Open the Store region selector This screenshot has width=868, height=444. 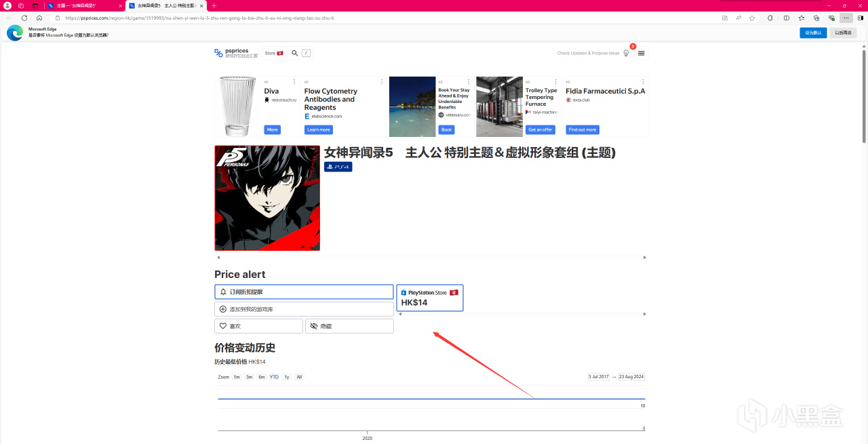[274, 53]
